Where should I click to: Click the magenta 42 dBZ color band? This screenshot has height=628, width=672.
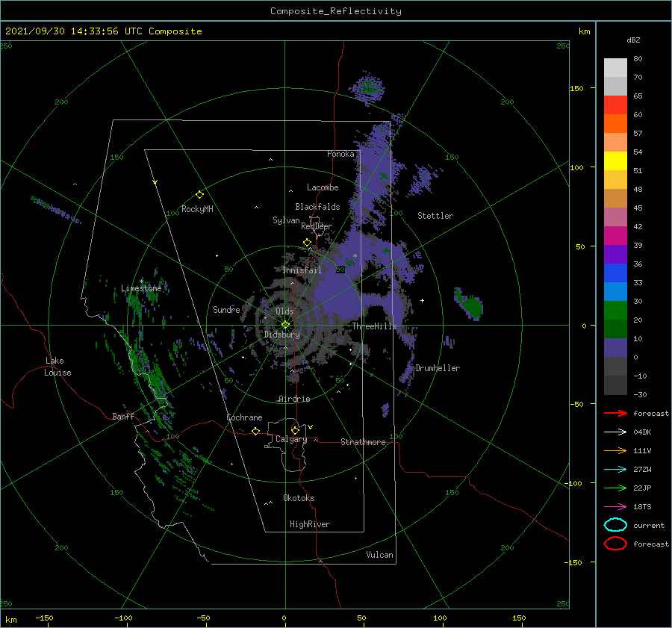pos(615,236)
